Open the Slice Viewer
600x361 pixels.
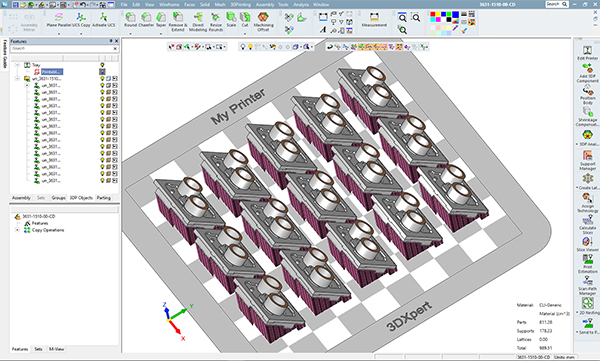click(587, 244)
